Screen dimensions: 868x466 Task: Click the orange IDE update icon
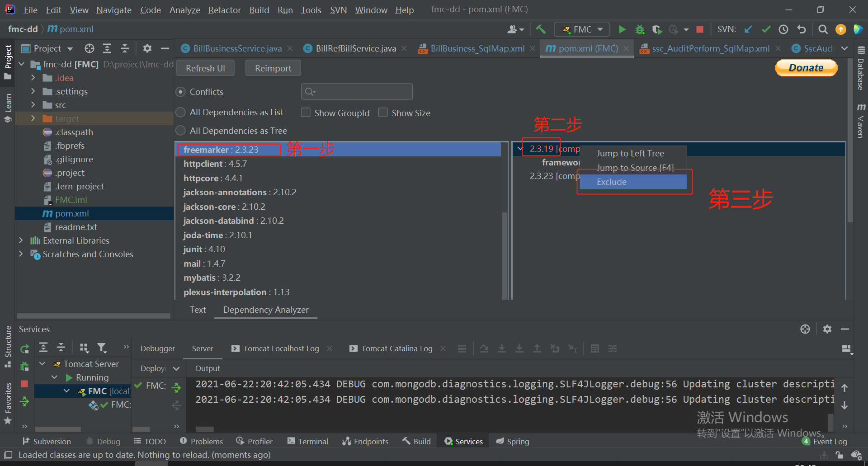841,29
